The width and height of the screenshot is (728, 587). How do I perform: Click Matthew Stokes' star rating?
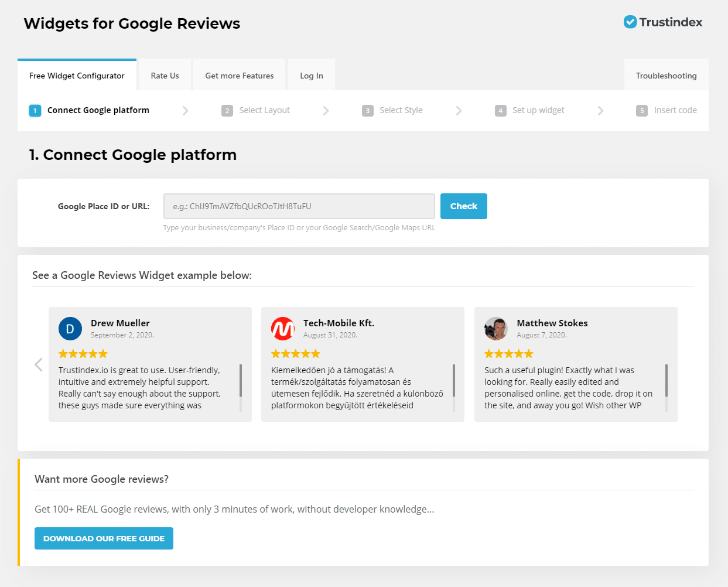tap(509, 353)
